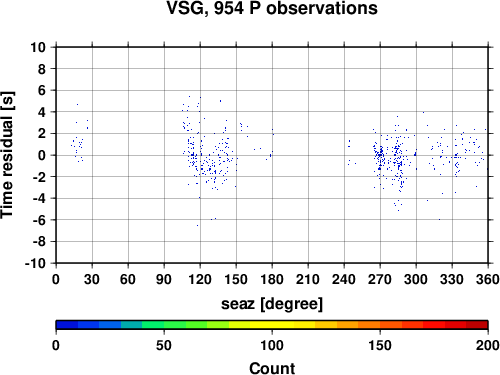Select the 'Time residual [s]' axis label

coord(7,155)
